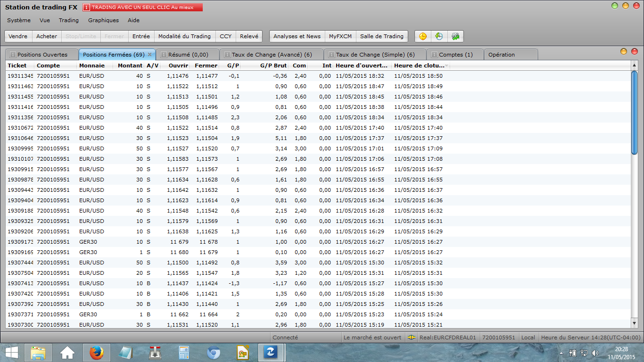Select the opening price 1,11476 cell
This screenshot has width=644, height=362.
(177, 76)
